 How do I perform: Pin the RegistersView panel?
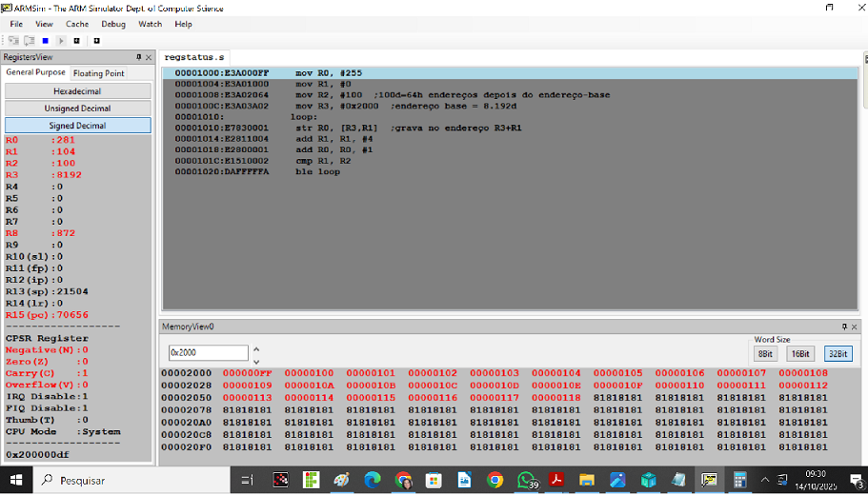click(x=138, y=57)
